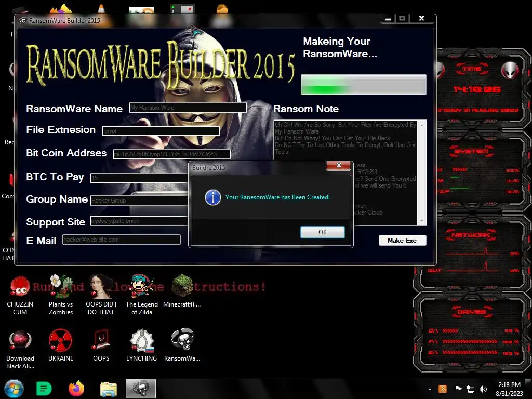The width and height of the screenshot is (532, 399).
Task: Open the volume speaker tray icon
Action: (x=483, y=389)
